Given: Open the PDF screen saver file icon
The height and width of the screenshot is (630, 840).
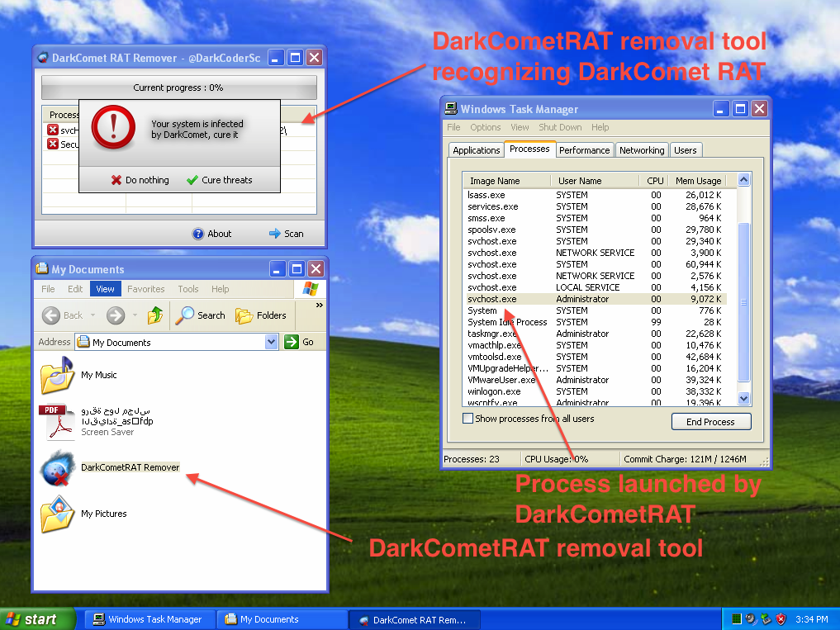Looking at the screenshot, I should (56, 421).
